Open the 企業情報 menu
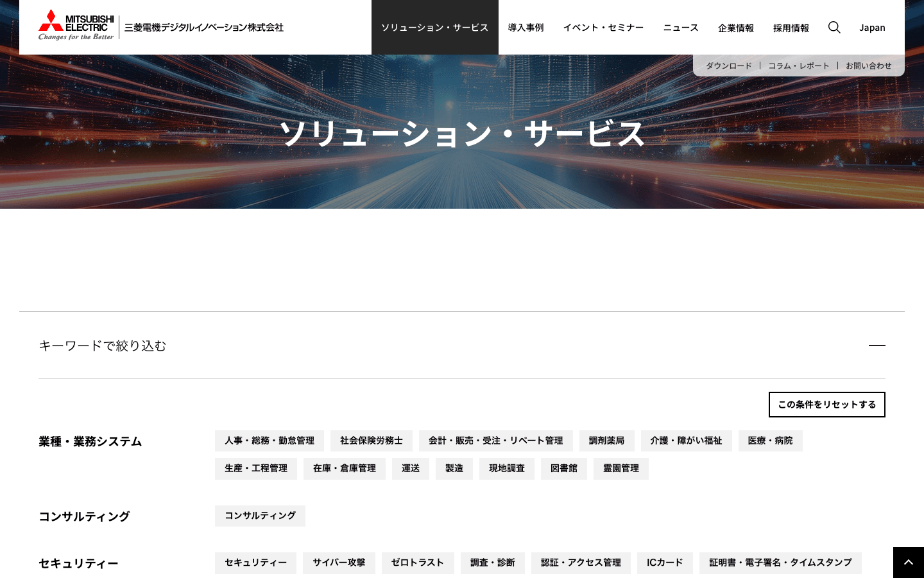Screen dimensions: 924x578 [736, 28]
